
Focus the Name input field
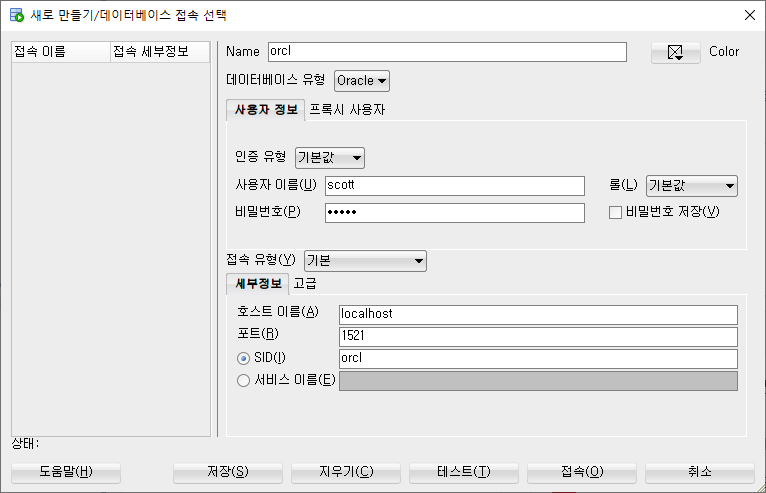(x=447, y=52)
